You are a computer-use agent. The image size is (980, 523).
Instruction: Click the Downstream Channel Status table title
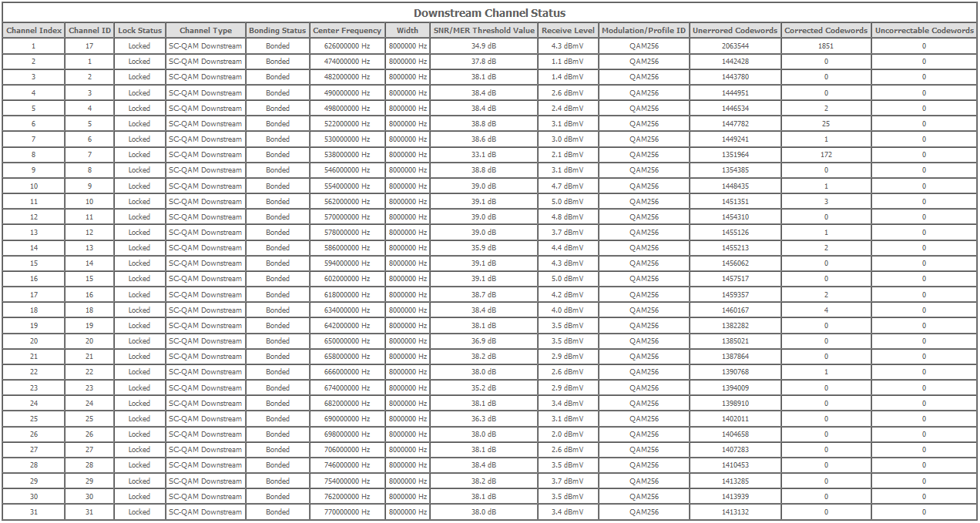tap(489, 13)
